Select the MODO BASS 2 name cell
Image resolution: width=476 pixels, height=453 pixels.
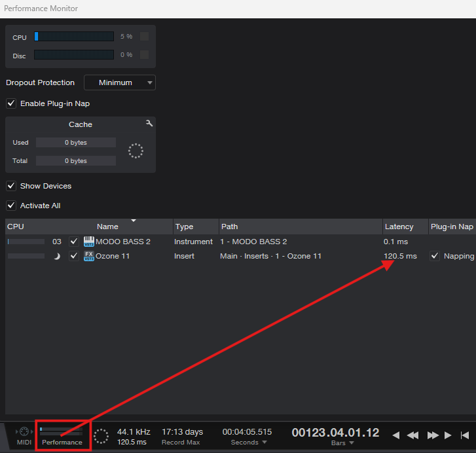[x=123, y=242]
